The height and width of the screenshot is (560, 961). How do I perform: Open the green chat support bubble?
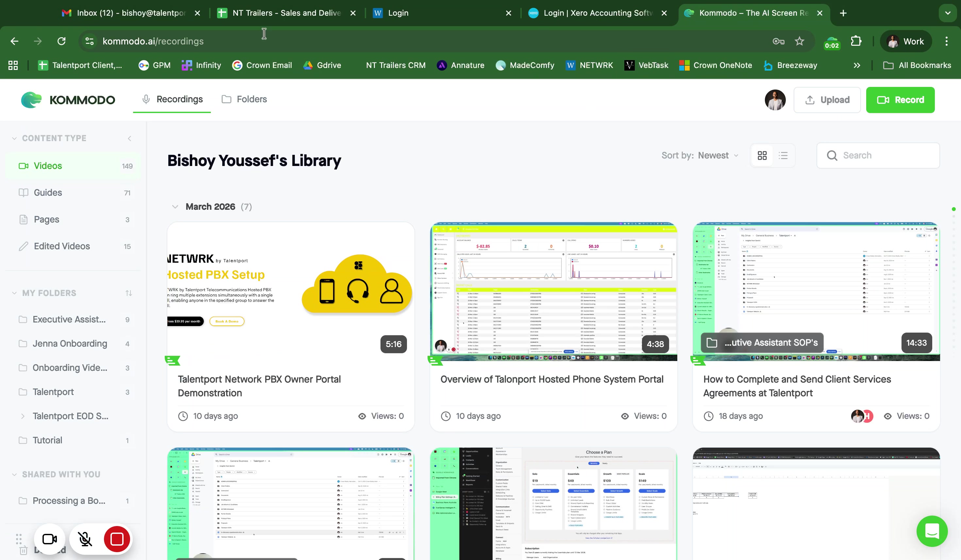click(x=932, y=531)
